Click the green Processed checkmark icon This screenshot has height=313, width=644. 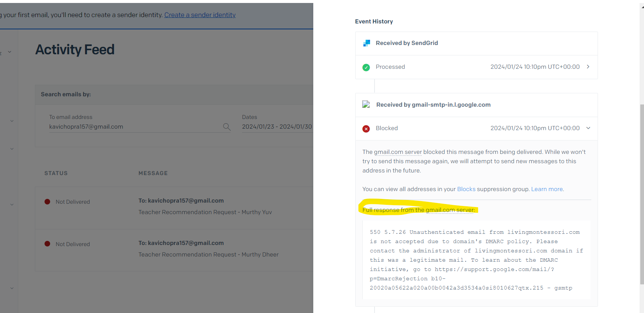[x=366, y=67]
